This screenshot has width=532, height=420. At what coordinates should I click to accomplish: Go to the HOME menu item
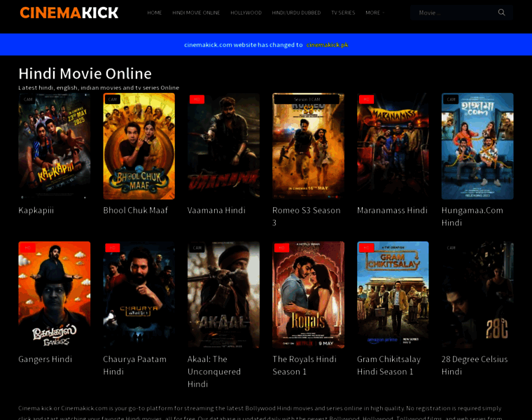[x=155, y=13]
